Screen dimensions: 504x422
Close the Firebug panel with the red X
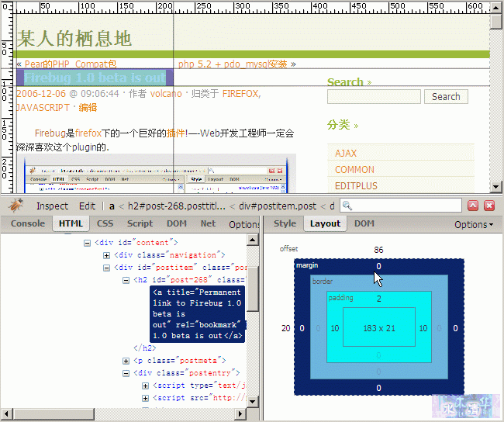click(x=489, y=206)
